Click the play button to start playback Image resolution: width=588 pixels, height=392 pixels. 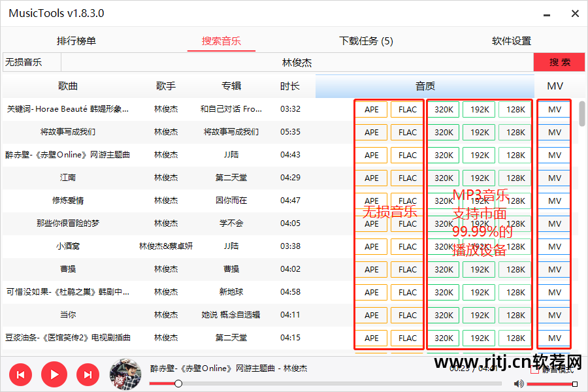pos(54,374)
